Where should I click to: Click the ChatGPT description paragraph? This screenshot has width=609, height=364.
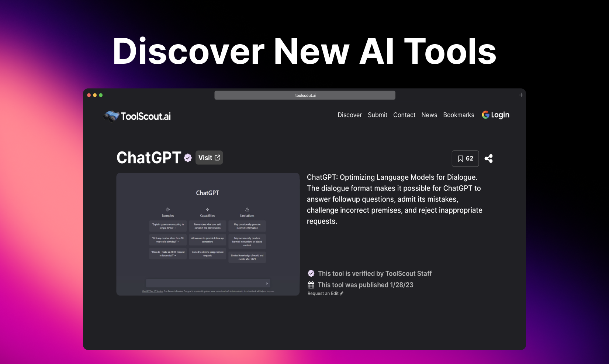[395, 199]
